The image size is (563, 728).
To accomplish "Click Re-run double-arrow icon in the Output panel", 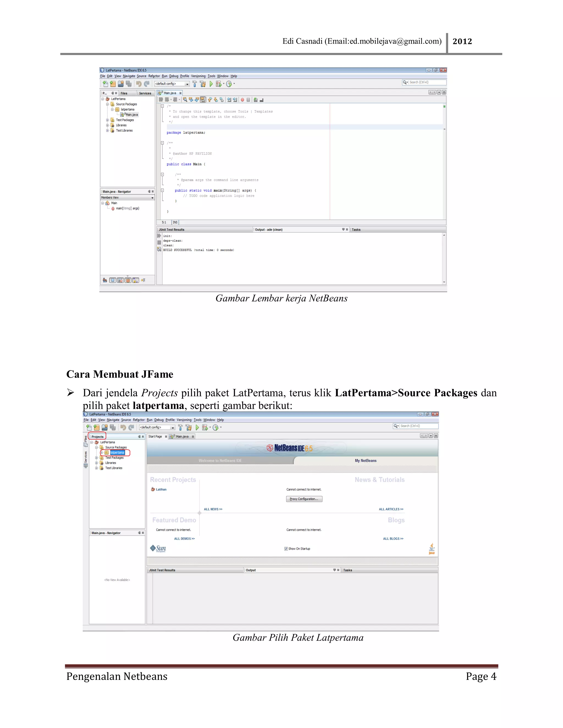I will click(x=159, y=236).
